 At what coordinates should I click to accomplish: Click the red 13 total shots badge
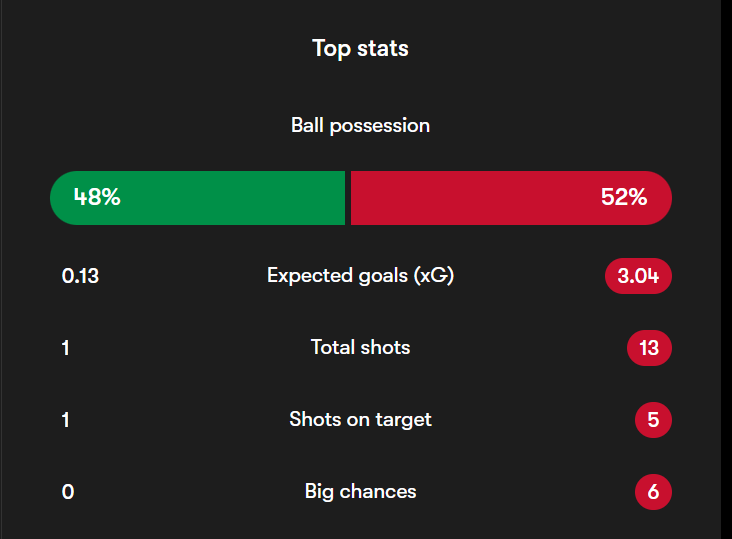coord(649,348)
